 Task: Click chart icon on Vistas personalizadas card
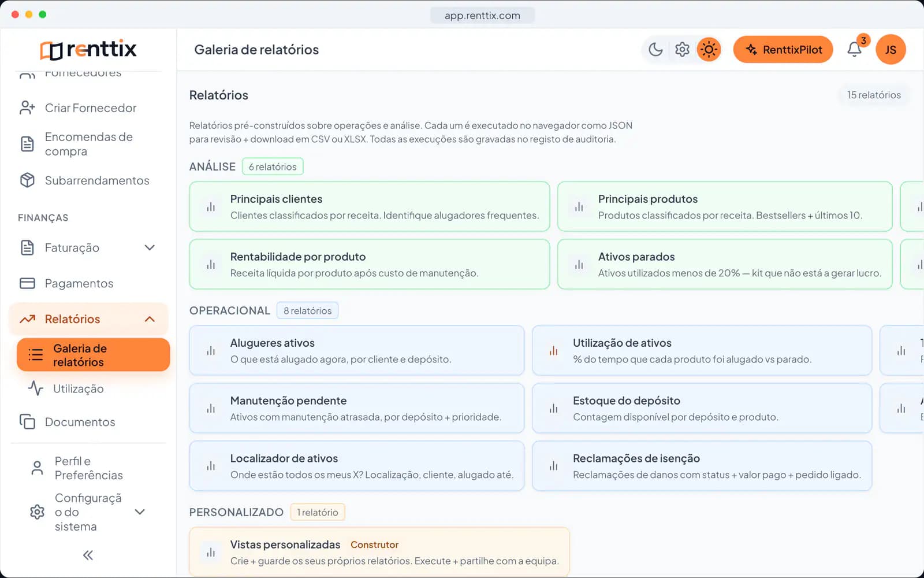click(211, 552)
